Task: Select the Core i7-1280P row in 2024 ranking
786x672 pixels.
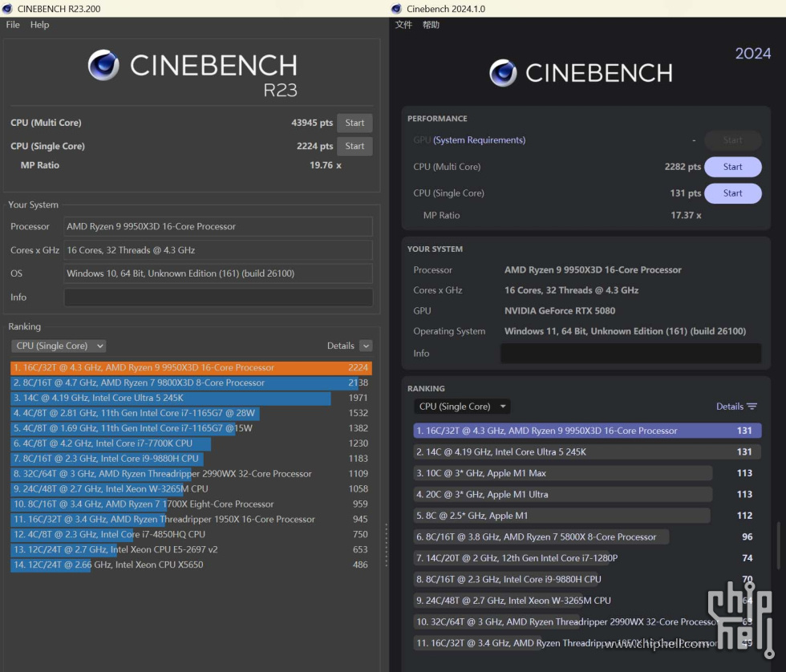Action: tap(587, 558)
